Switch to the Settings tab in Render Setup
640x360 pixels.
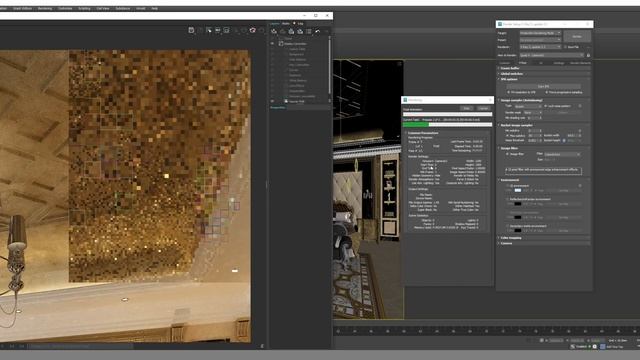(x=559, y=63)
